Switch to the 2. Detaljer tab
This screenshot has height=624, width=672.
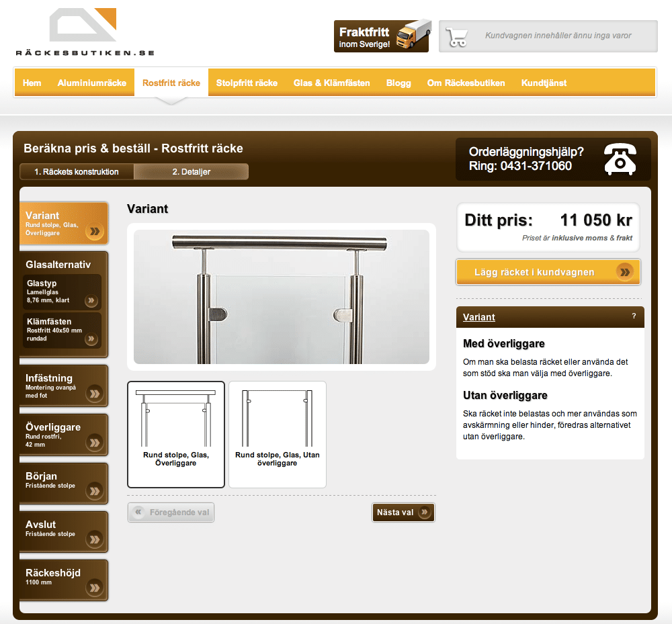pos(191,172)
